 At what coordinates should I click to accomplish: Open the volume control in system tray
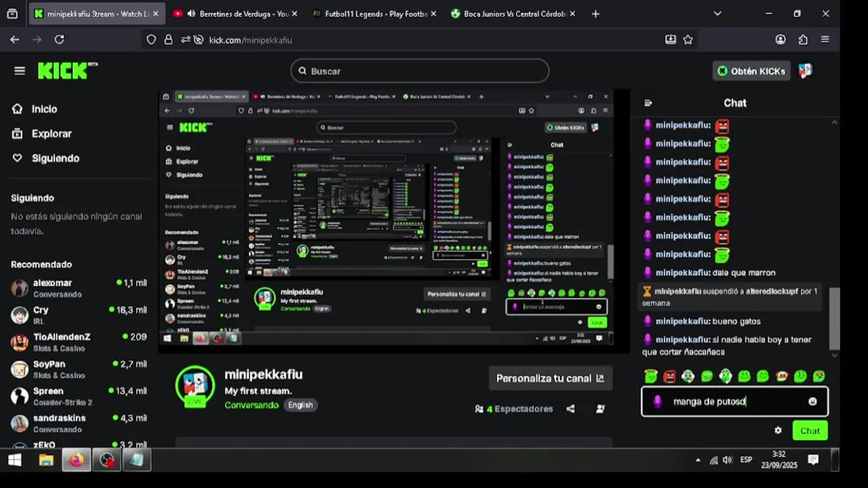(728, 460)
